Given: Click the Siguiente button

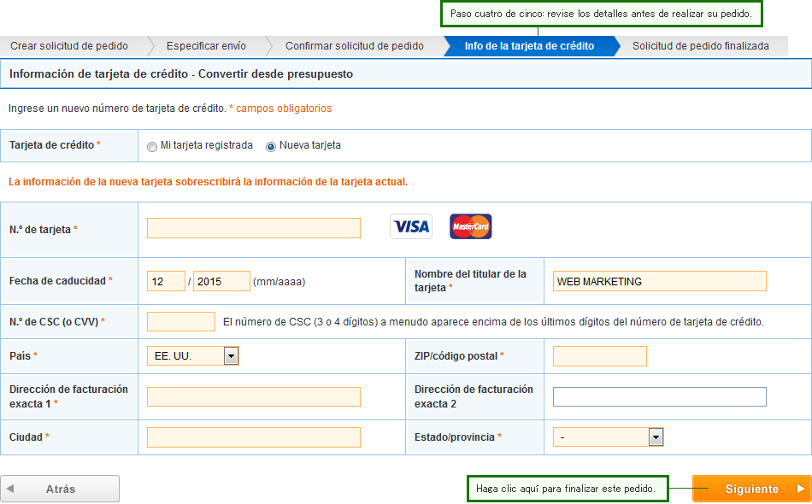Looking at the screenshot, I should (752, 489).
